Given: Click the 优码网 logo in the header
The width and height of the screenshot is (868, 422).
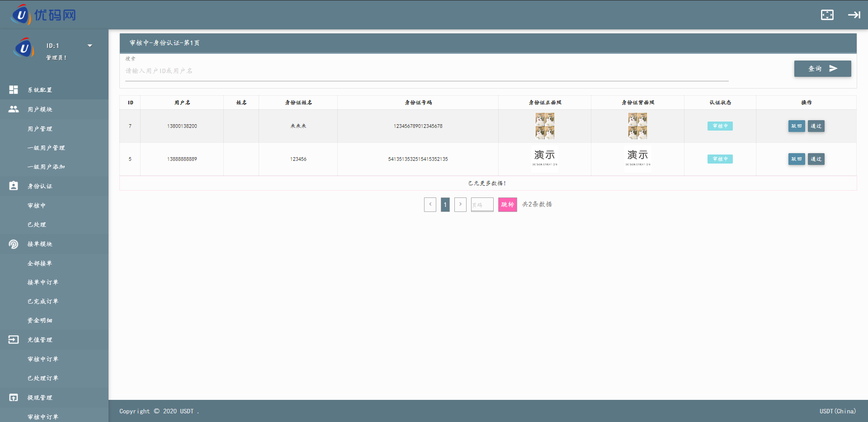Looking at the screenshot, I should (44, 15).
